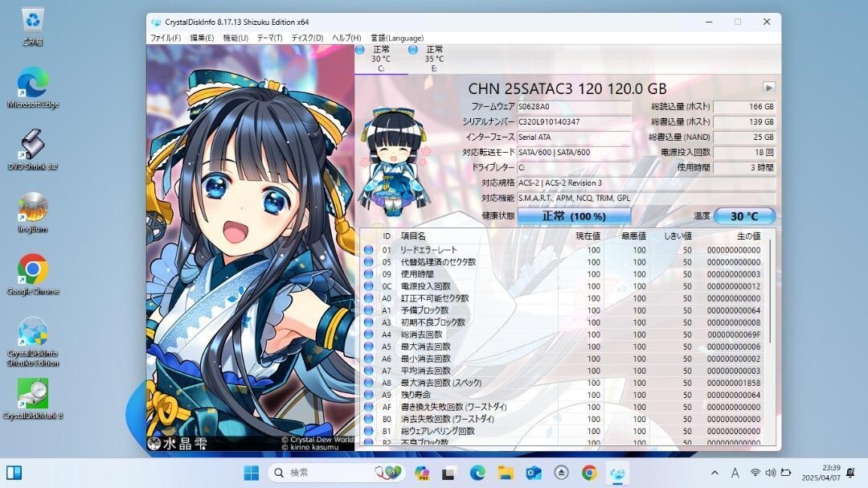Image resolution: width=868 pixels, height=488 pixels.
Task: Open the Wi-Fi network tray icon
Action: [755, 473]
